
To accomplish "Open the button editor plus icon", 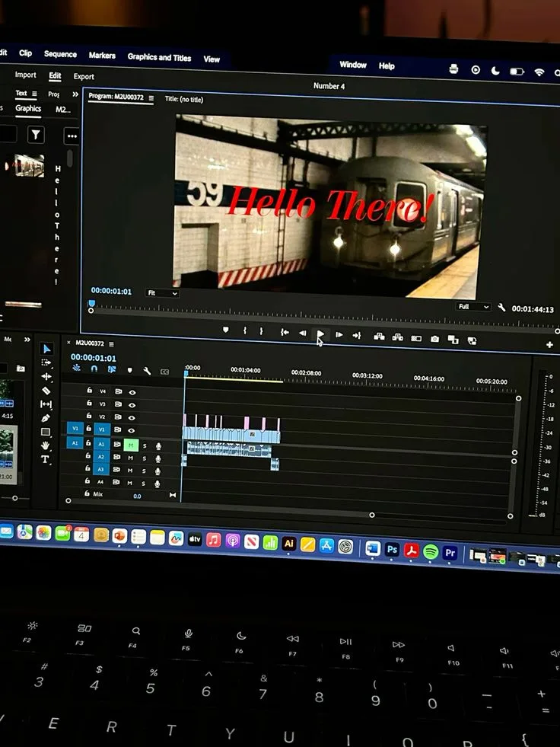I will click(x=549, y=344).
